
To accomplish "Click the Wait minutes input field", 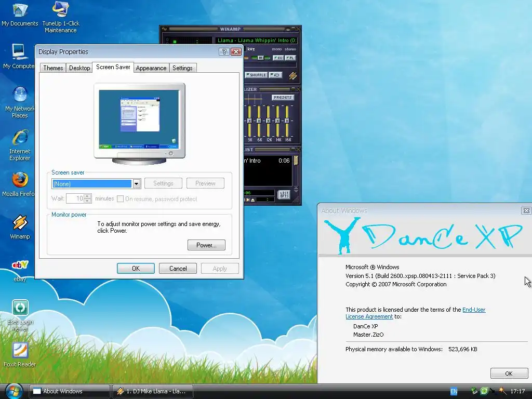I will pyautogui.click(x=75, y=198).
